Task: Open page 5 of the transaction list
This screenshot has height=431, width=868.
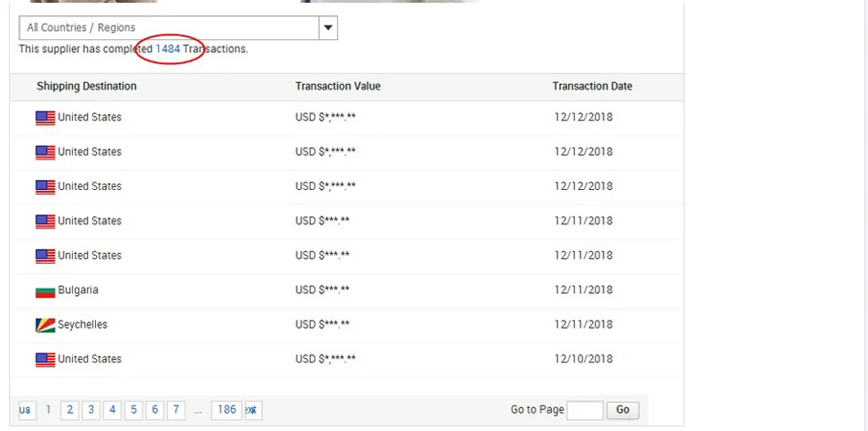Action: click(x=133, y=410)
